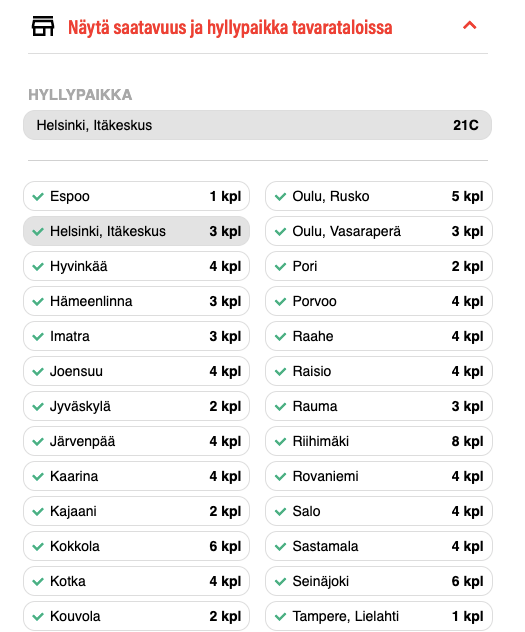Select the Jyväskylä store
Image resolution: width=525 pixels, height=632 pixels.
click(137, 406)
